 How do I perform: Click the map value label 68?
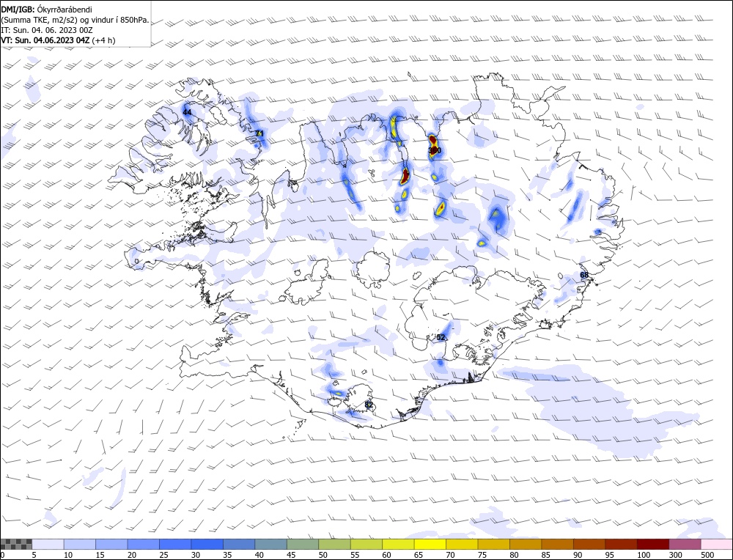[x=584, y=275]
